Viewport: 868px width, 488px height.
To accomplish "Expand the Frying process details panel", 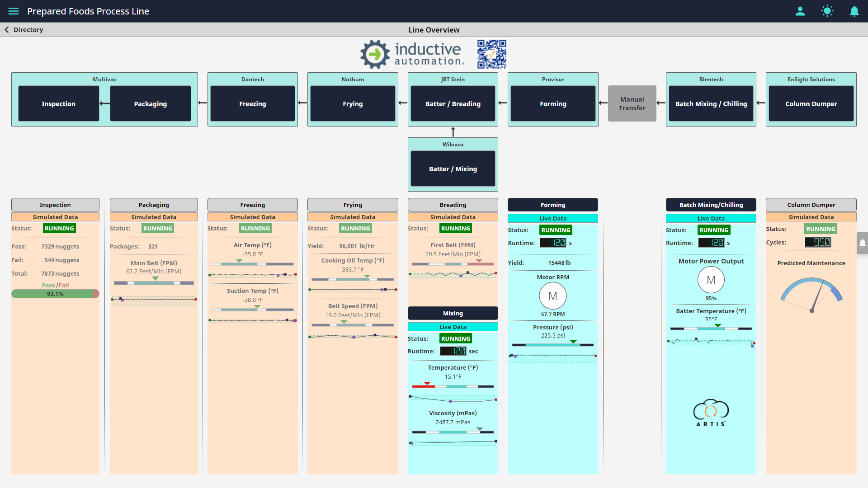I will [352, 205].
